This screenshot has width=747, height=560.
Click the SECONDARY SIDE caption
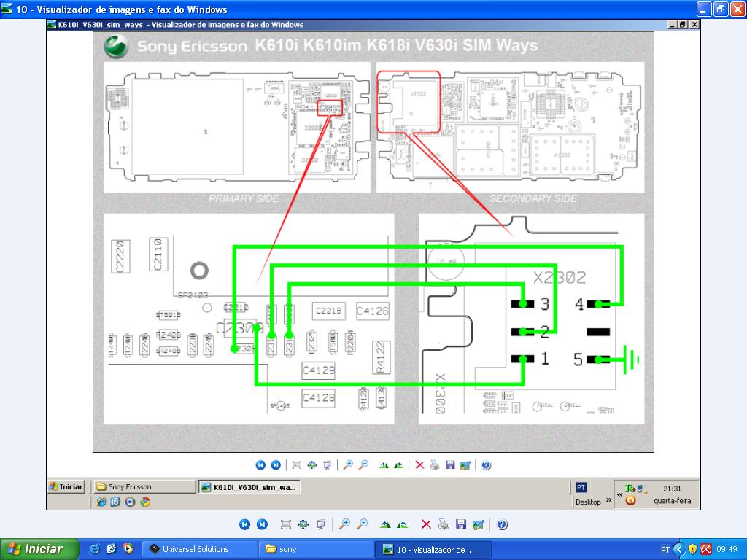pos(533,198)
